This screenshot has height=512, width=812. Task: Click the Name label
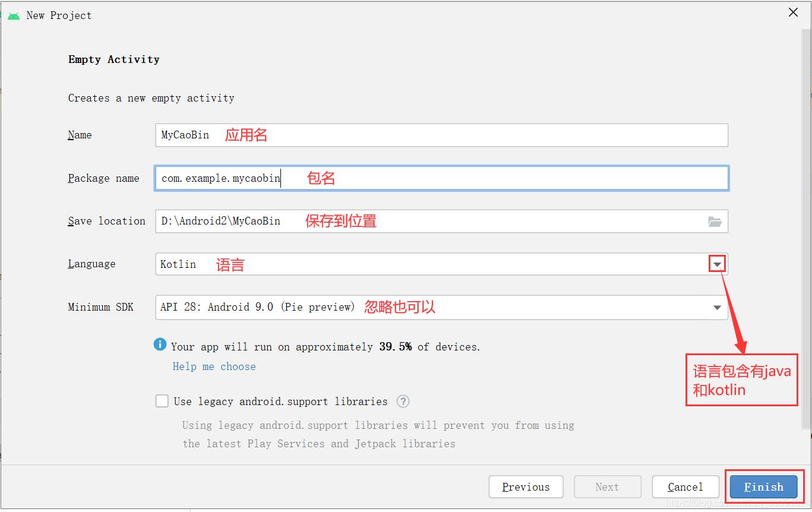pos(80,135)
